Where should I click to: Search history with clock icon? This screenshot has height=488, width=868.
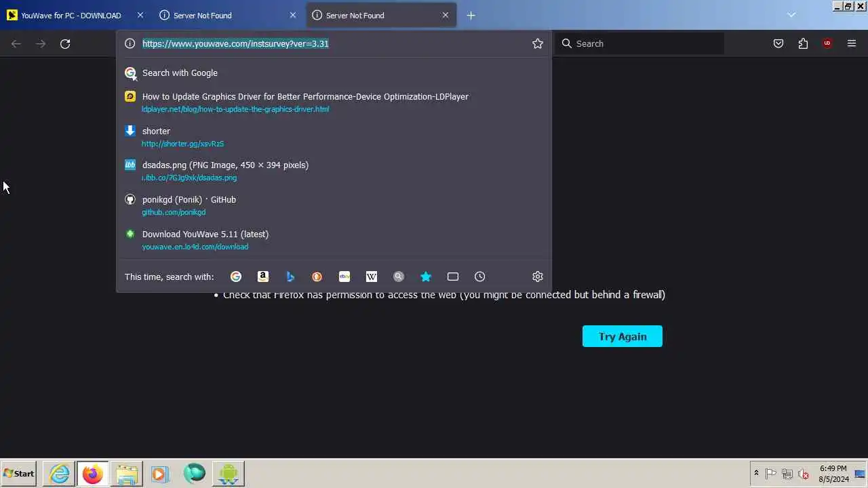coord(480,277)
